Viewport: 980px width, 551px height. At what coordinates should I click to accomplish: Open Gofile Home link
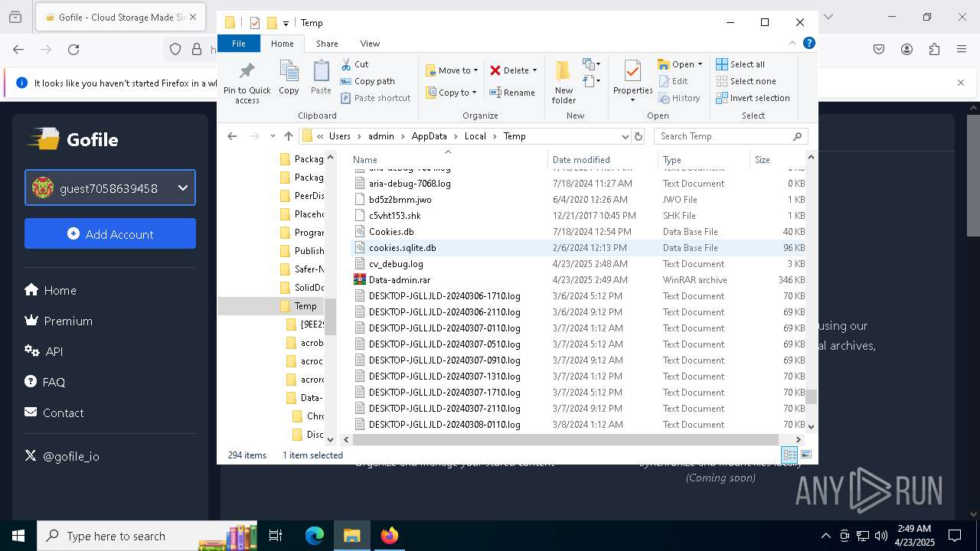[x=51, y=290]
